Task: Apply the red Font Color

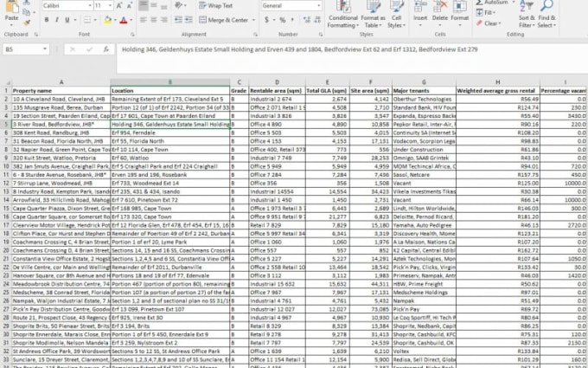Action: 124,20
